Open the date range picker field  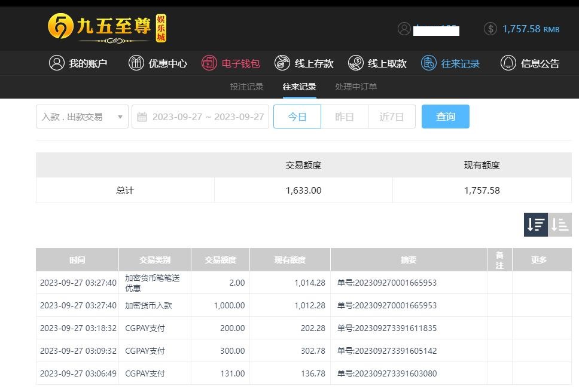tap(207, 117)
